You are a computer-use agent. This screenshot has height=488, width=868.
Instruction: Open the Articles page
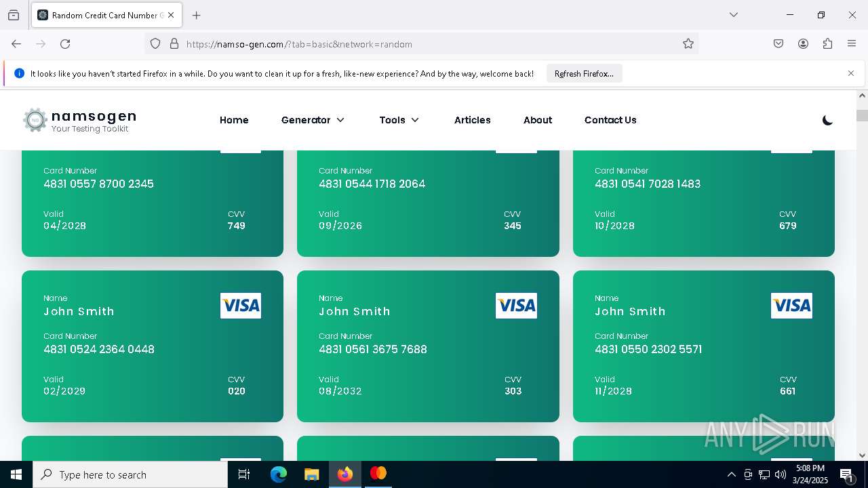tap(473, 120)
